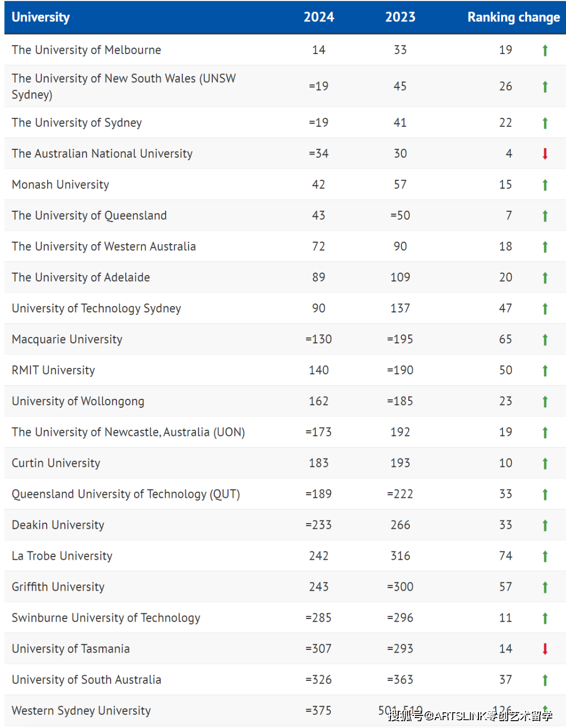The width and height of the screenshot is (566, 728).
Task: Click the 2024 column header
Action: pyautogui.click(x=319, y=17)
